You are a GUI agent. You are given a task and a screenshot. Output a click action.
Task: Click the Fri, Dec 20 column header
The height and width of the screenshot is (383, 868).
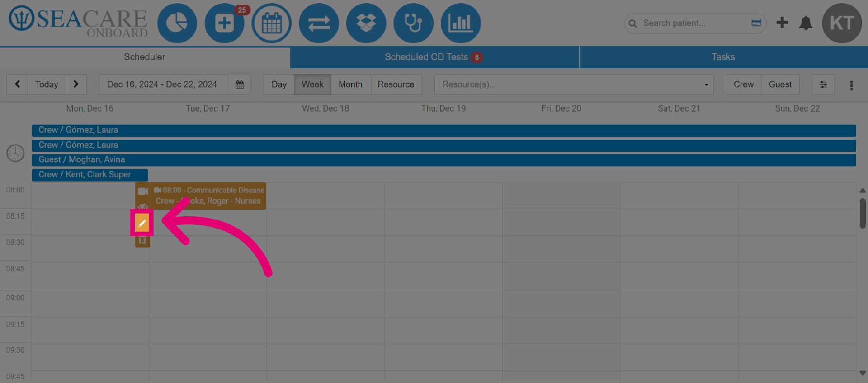pos(561,108)
